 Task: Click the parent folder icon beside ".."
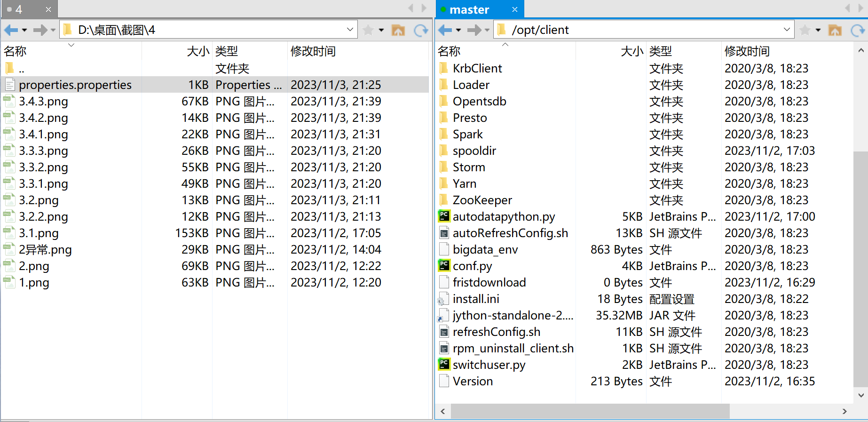click(9, 68)
